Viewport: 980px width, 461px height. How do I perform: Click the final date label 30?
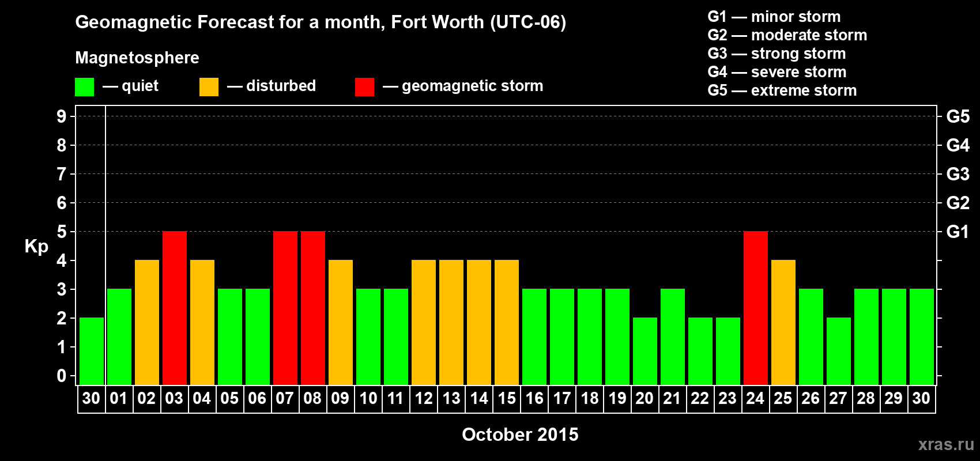[921, 398]
